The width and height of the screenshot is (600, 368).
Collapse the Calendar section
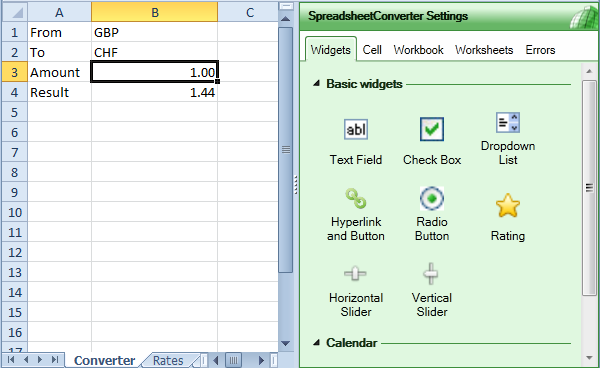coord(316,342)
